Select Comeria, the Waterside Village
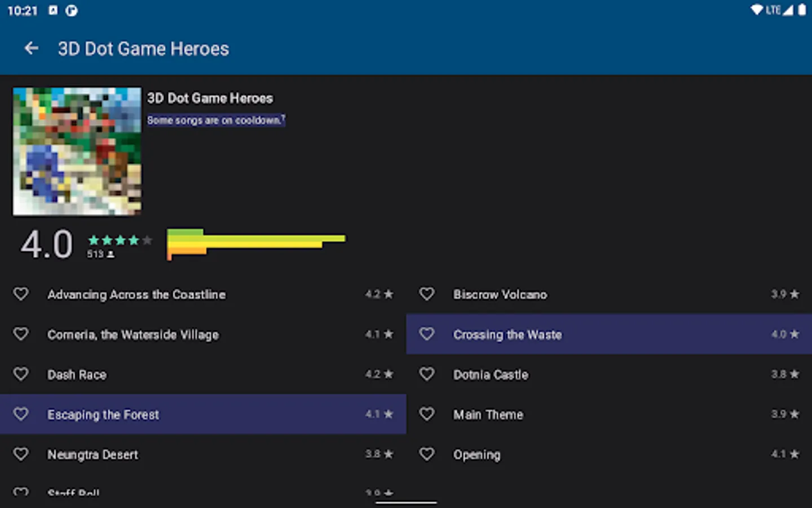Viewport: 812px width, 508px height. (x=203, y=334)
